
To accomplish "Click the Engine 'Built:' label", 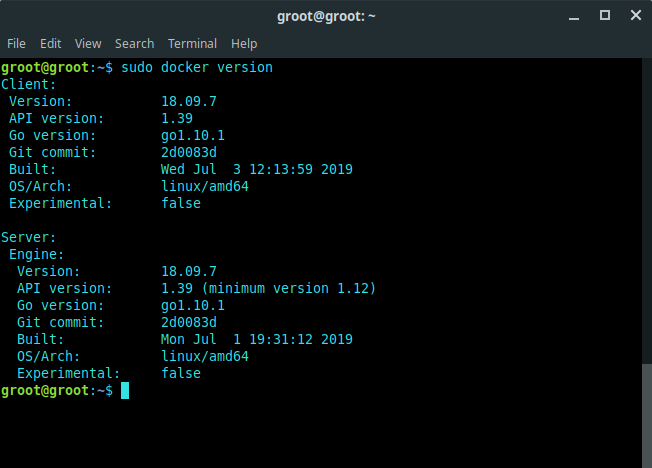I will tap(40, 339).
